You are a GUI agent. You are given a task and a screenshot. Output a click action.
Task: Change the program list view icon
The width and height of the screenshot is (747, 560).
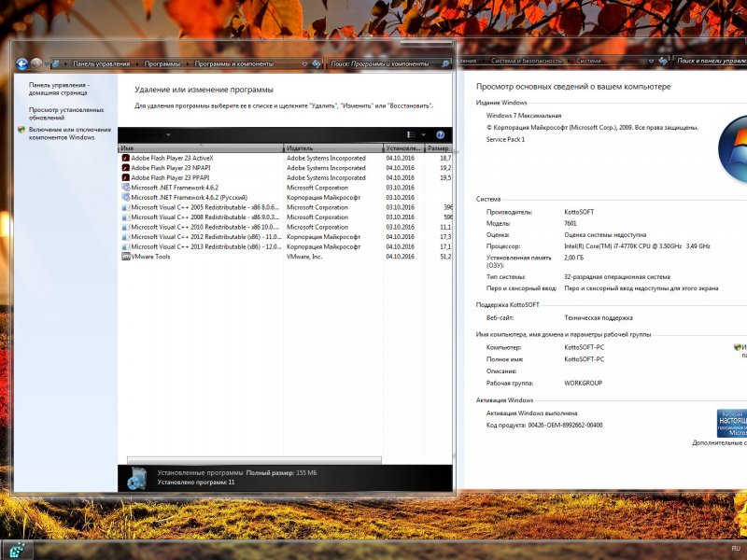(x=411, y=135)
